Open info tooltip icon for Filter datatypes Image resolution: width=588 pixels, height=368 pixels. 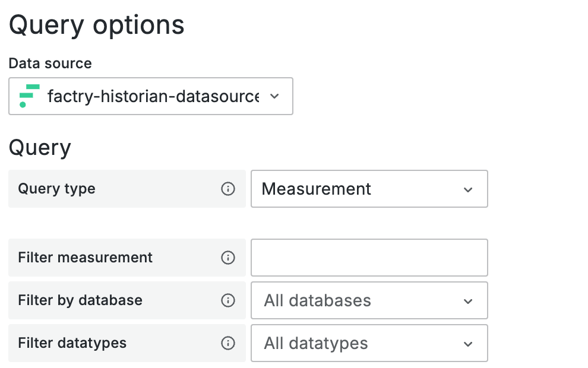[x=228, y=343]
